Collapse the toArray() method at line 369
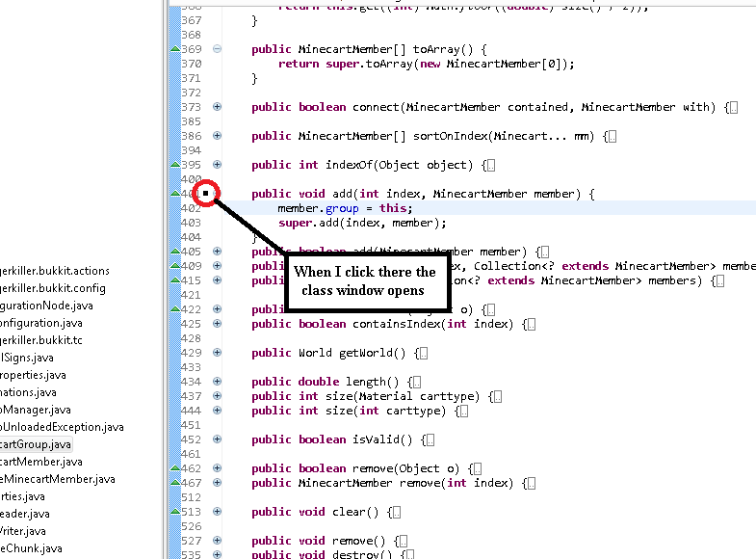The width and height of the screenshot is (756, 559). tap(217, 49)
